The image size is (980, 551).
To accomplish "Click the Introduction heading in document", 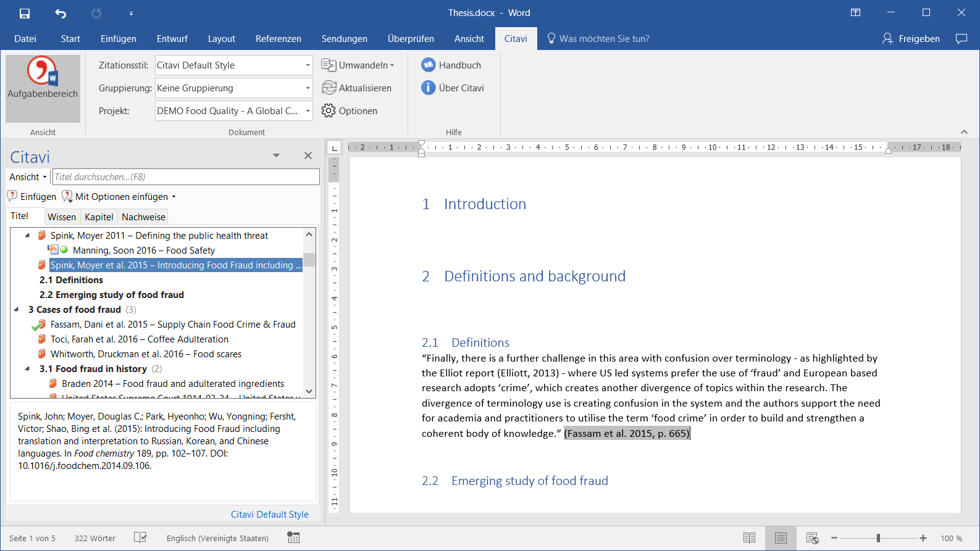I will 485,204.
